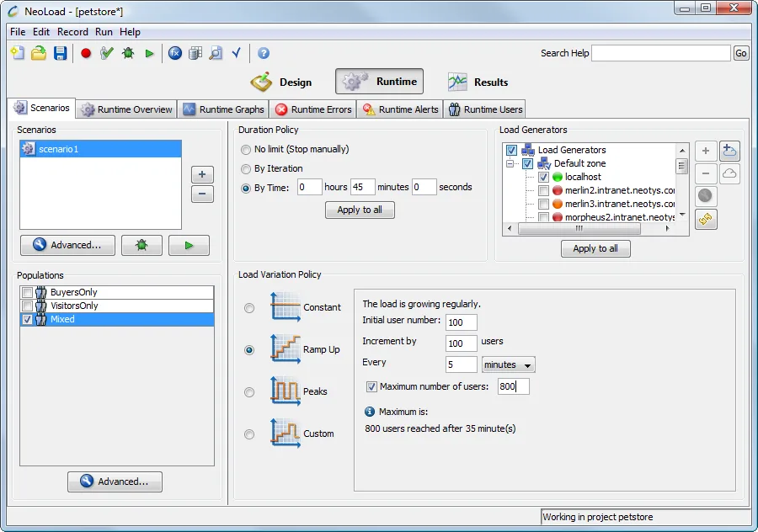Check the VisitorsOnly population checkbox
The height and width of the screenshot is (532, 758).
coord(27,306)
